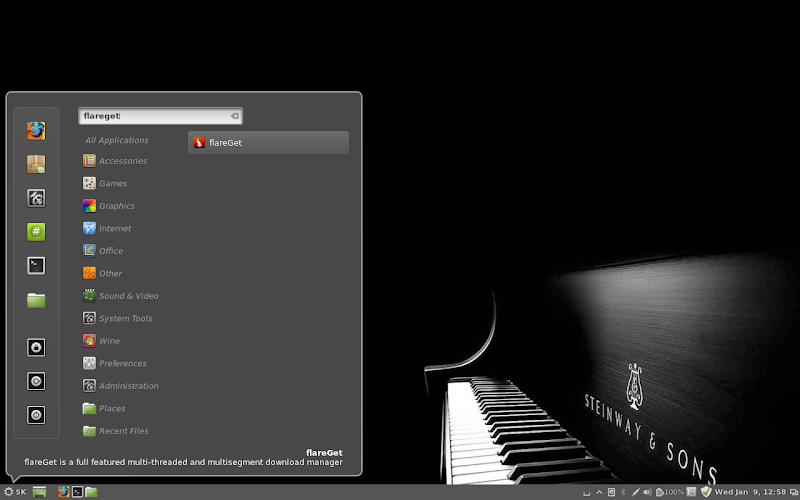Screen dimensions: 800x500
Task: Open the Internet category
Action: click(107, 228)
